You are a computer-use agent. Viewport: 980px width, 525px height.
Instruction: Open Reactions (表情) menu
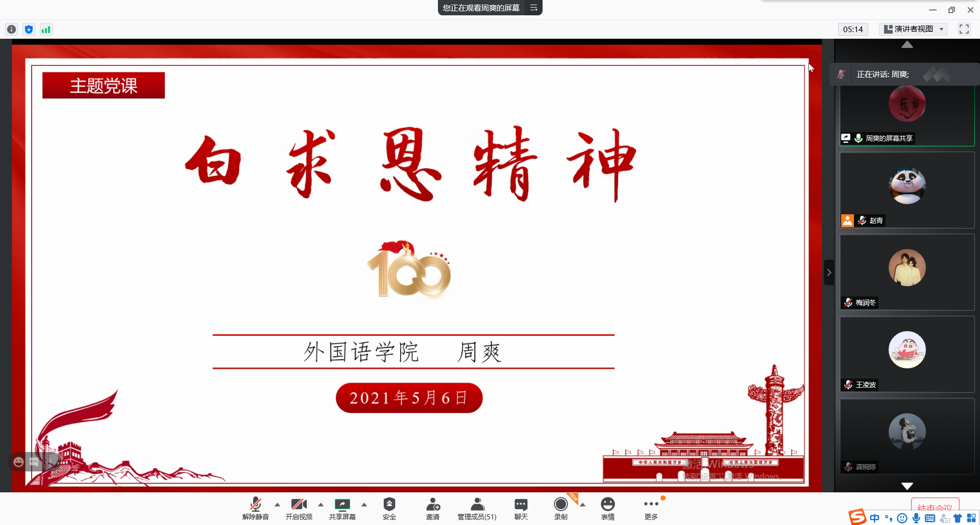(x=607, y=508)
